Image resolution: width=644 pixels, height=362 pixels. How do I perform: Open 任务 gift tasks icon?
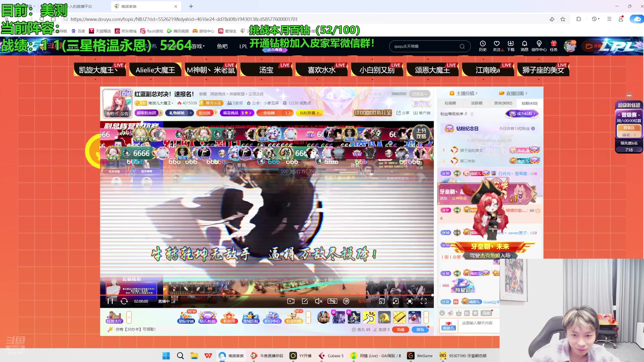click(x=554, y=46)
